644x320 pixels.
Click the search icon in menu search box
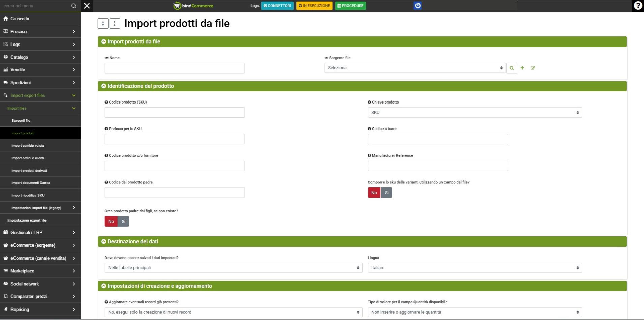[x=74, y=6]
